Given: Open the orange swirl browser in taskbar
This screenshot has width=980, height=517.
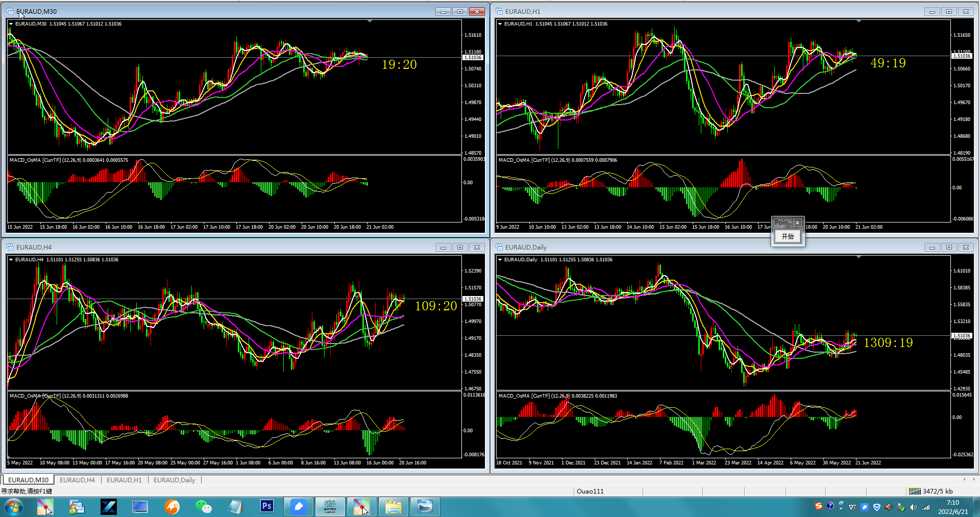Looking at the screenshot, I should point(172,507).
